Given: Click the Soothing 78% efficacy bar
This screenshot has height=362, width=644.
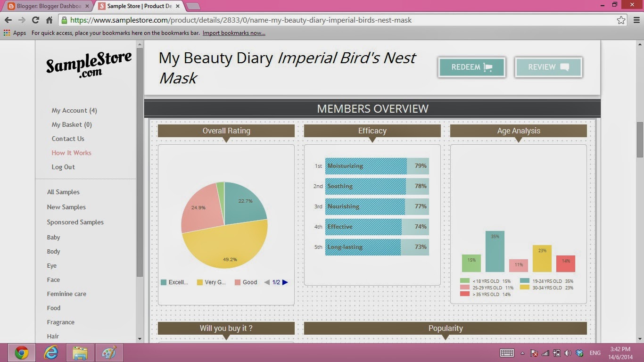Looking at the screenshot, I should tap(377, 186).
